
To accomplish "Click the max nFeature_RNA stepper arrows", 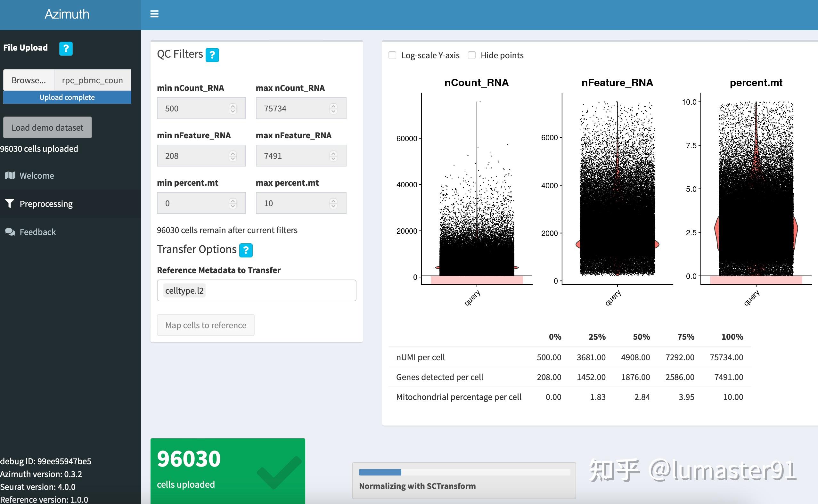I will 333,156.
